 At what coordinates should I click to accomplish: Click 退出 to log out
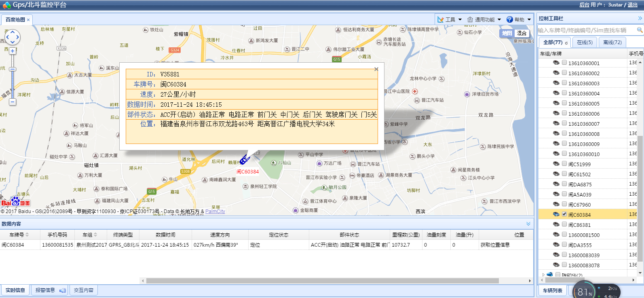click(x=633, y=5)
